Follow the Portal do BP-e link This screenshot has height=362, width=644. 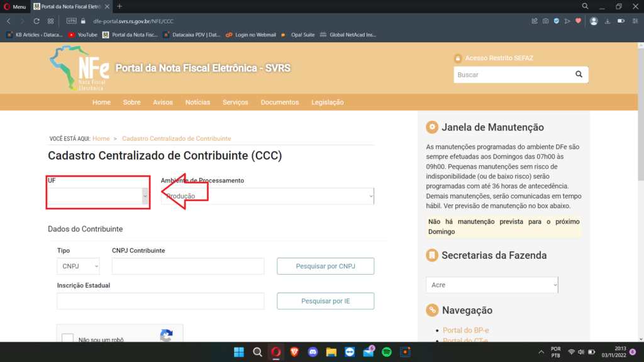(x=467, y=330)
